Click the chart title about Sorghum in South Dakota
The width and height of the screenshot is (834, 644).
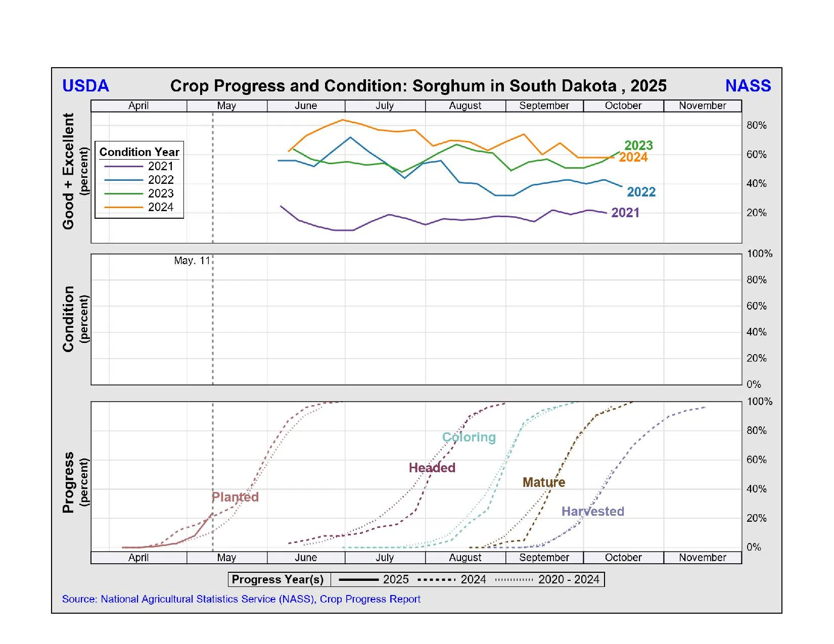418,86
